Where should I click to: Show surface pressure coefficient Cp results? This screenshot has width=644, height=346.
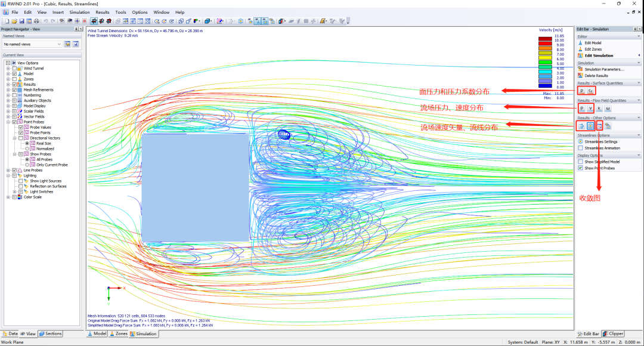click(x=590, y=91)
